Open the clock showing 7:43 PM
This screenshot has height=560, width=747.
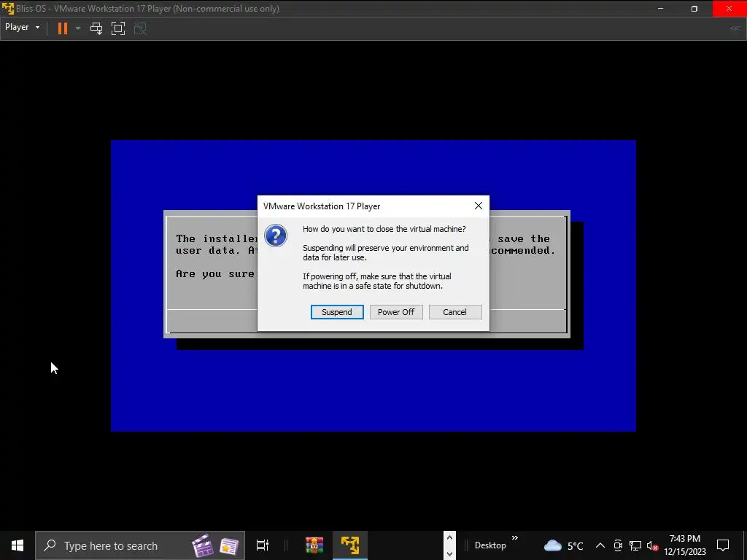[x=685, y=545]
